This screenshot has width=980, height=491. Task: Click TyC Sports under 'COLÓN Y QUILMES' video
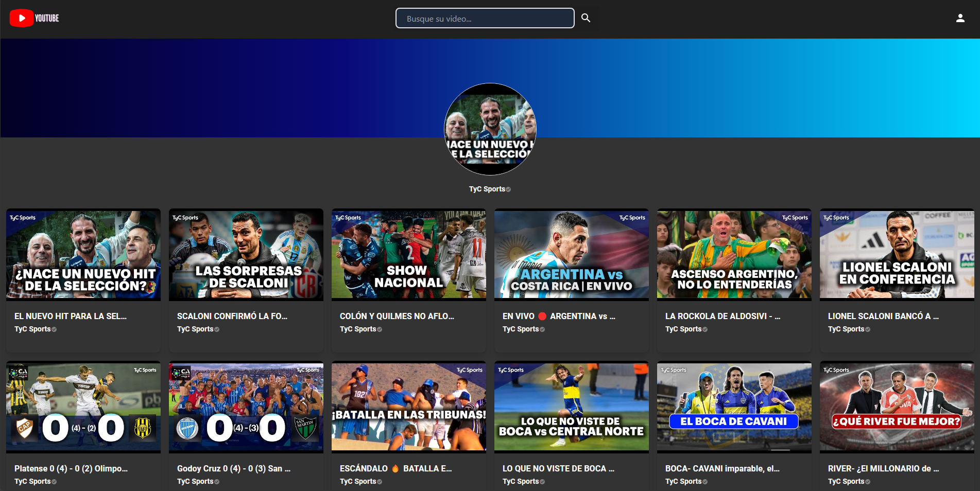(358, 329)
